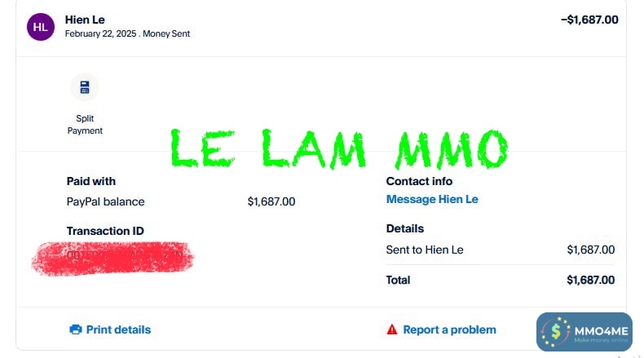The width and height of the screenshot is (644, 358).
Task: Click the Hien Le name heading
Action: coord(85,20)
